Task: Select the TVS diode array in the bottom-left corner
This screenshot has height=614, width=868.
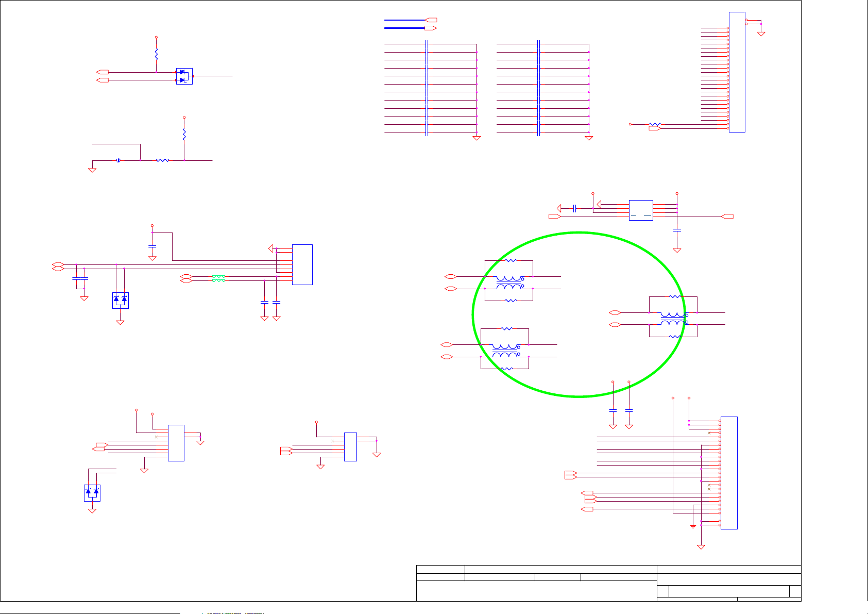Action: tap(92, 493)
